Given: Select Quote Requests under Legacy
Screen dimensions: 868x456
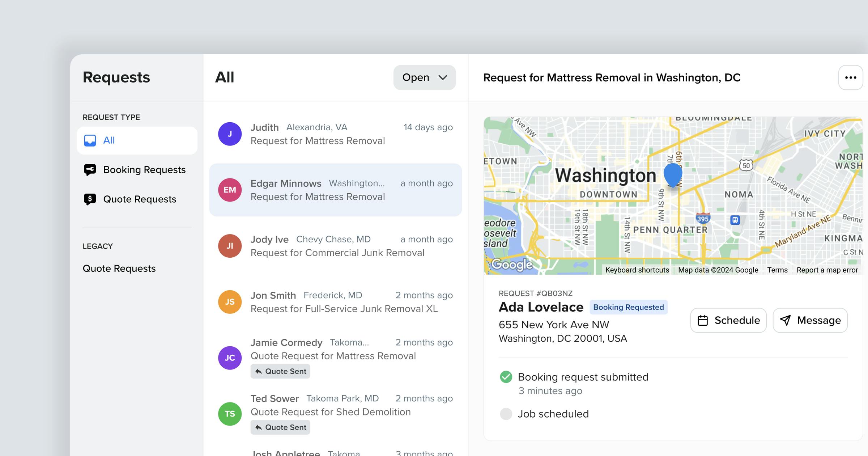Looking at the screenshot, I should 119,268.
